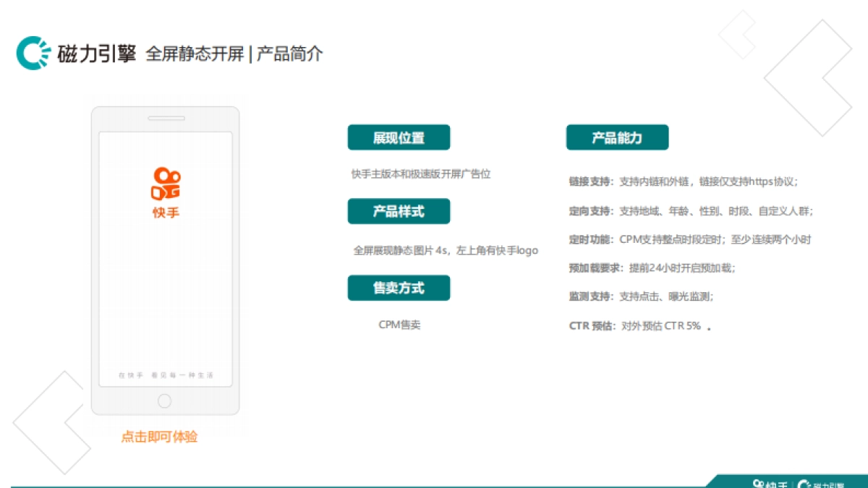Screen dimensions: 868x488
Task: Open the 展现位置 section header
Action: (x=399, y=137)
